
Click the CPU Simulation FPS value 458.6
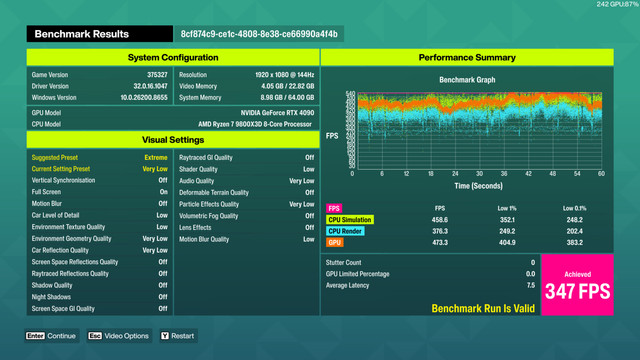click(440, 220)
